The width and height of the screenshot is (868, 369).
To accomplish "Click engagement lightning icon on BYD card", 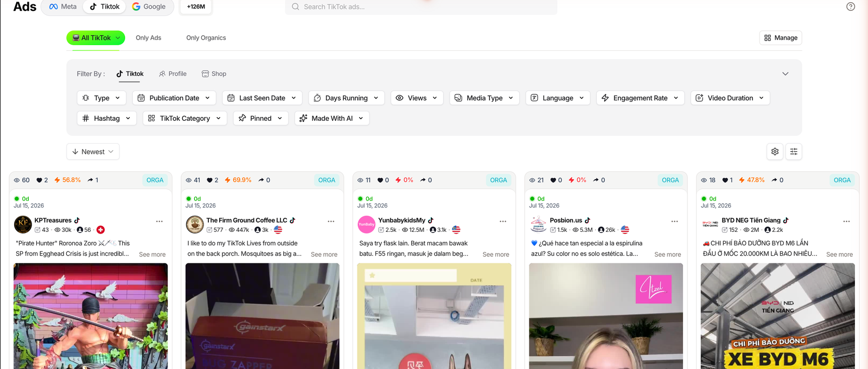I will tap(742, 180).
